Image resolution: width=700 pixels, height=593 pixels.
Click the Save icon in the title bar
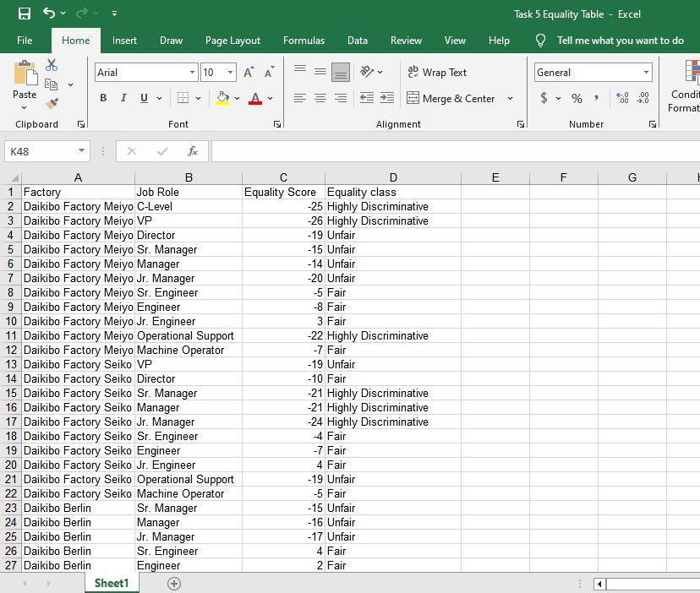pos(25,14)
